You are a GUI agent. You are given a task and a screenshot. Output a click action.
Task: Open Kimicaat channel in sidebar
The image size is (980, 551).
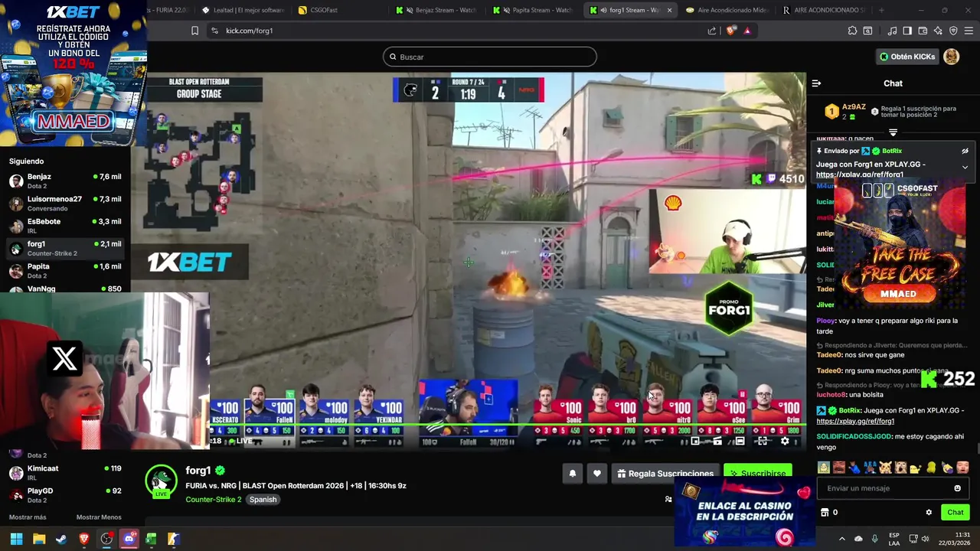coord(65,472)
